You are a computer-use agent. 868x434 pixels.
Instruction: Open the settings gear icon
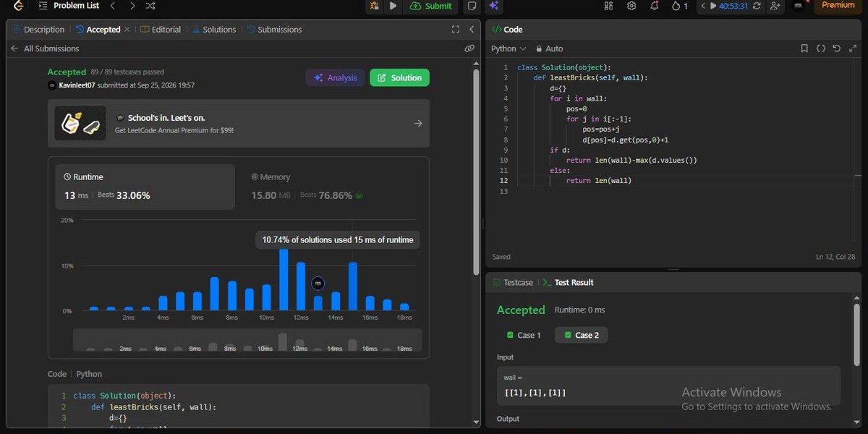coord(631,6)
